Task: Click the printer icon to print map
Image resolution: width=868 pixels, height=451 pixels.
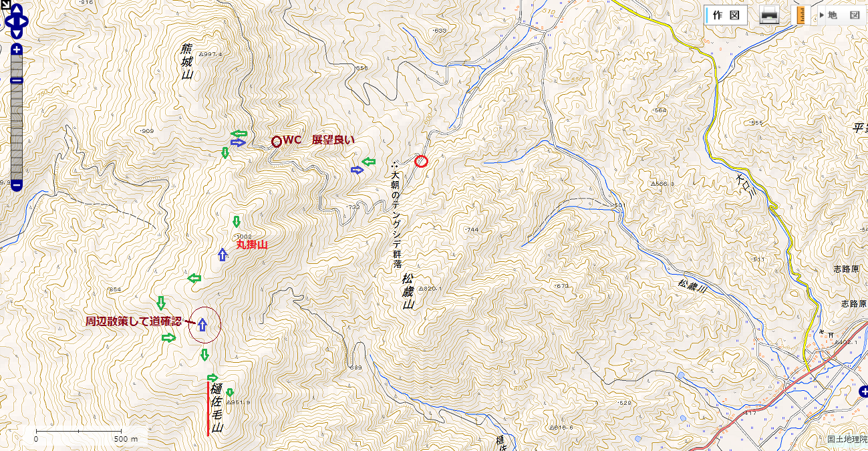Action: click(769, 15)
